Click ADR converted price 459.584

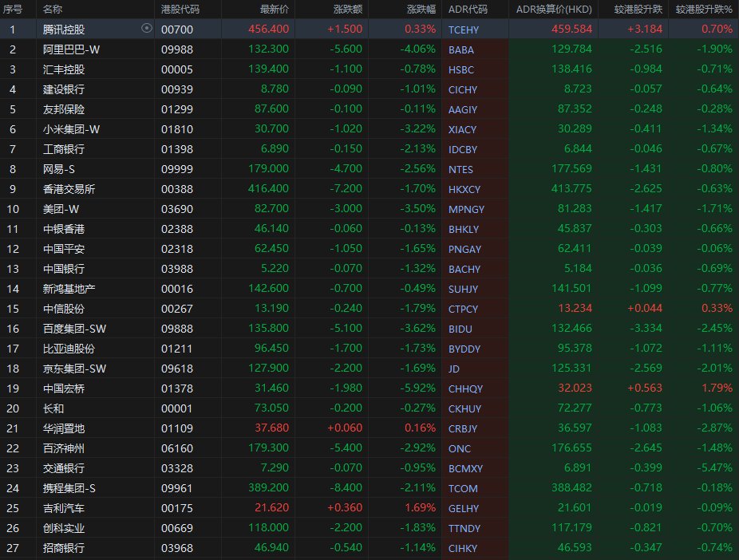point(571,29)
